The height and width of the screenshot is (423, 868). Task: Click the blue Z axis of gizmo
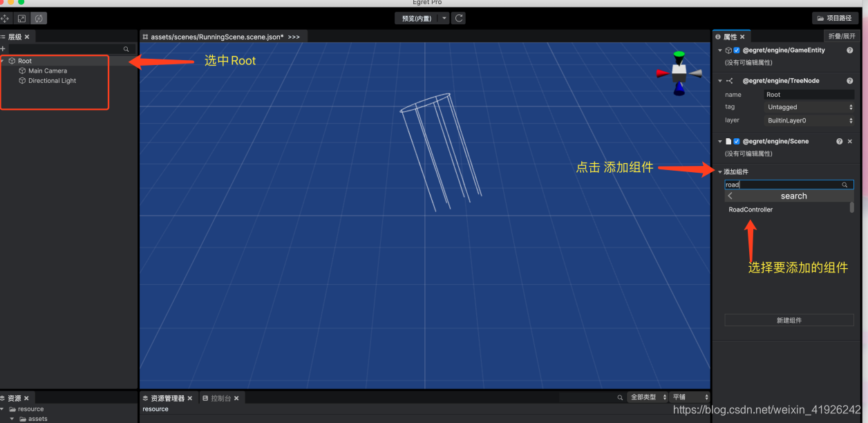point(679,88)
